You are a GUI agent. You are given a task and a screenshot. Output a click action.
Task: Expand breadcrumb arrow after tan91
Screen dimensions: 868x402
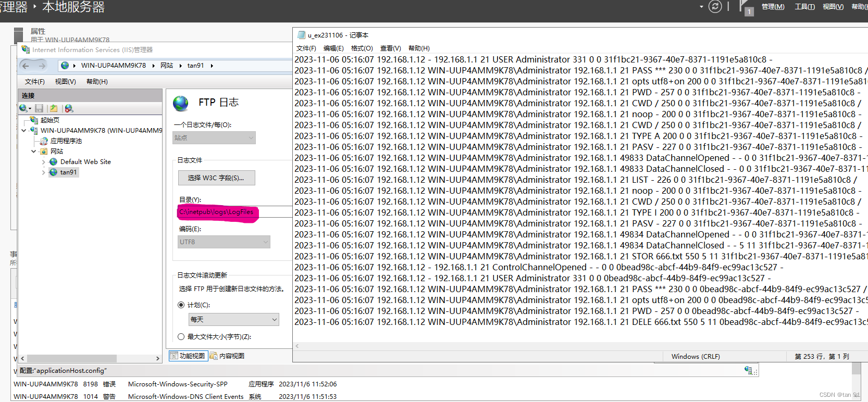(x=212, y=66)
